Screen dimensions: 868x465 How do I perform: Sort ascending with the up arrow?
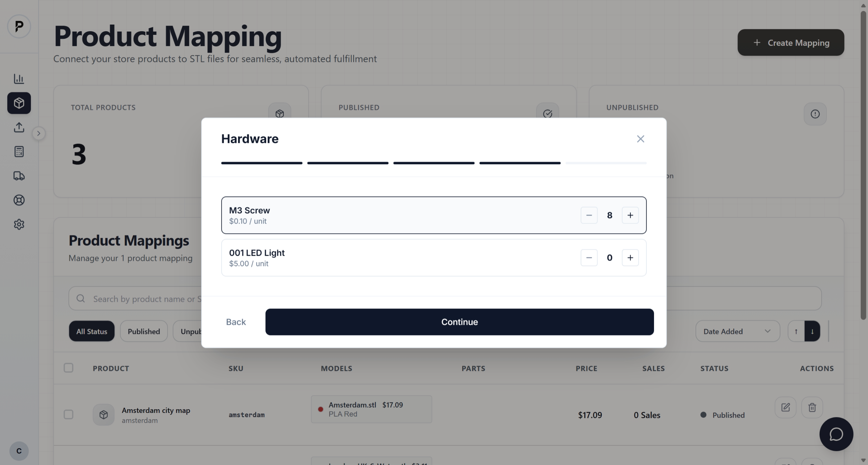tap(796, 331)
